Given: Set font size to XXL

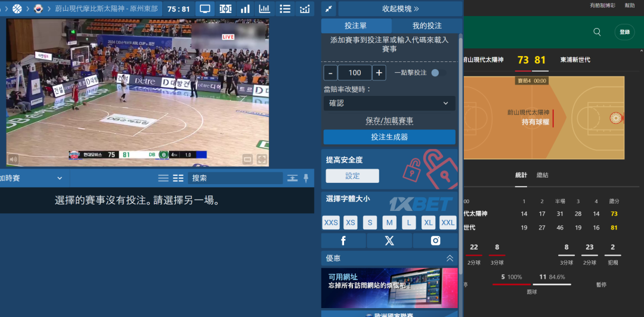Looking at the screenshot, I should [x=448, y=223].
